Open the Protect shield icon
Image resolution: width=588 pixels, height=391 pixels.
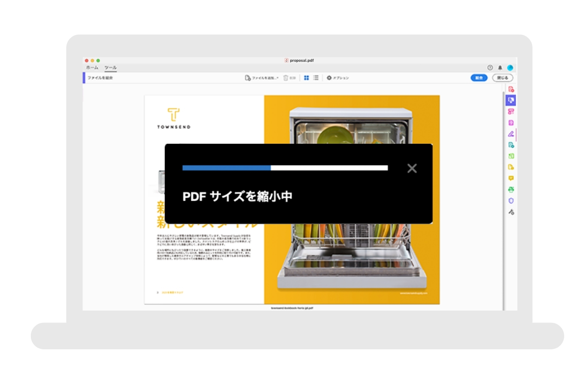[511, 201]
